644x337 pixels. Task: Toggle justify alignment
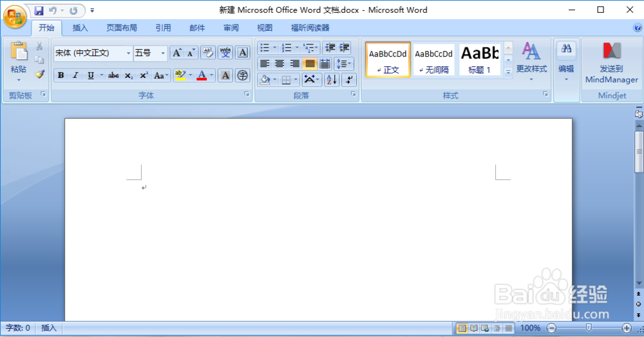(x=310, y=64)
